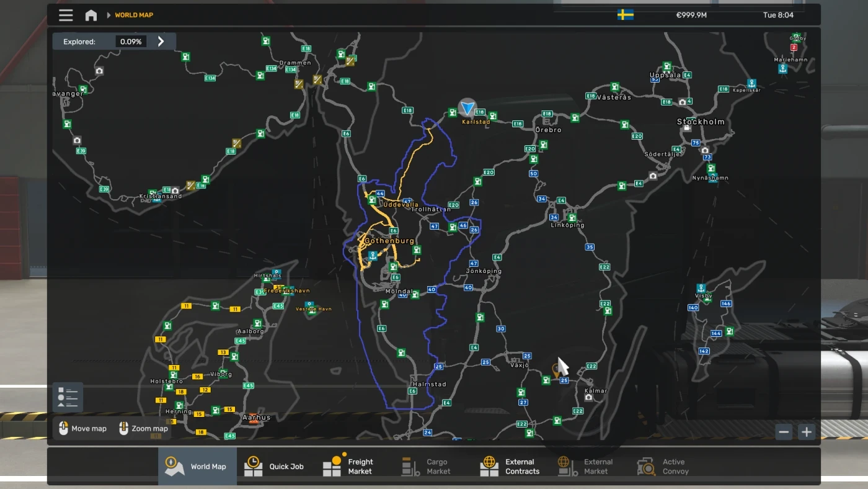Click the home icon in breadcrumb

[x=91, y=15]
